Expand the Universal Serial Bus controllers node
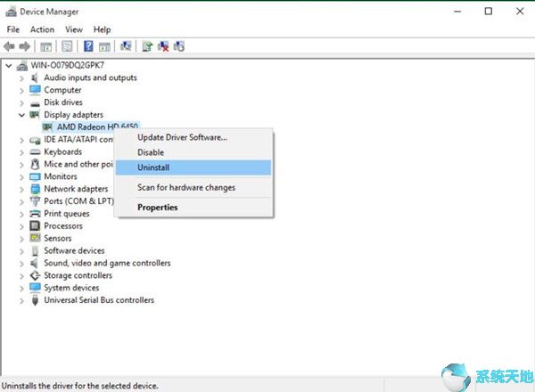535x392 pixels. coord(21,300)
